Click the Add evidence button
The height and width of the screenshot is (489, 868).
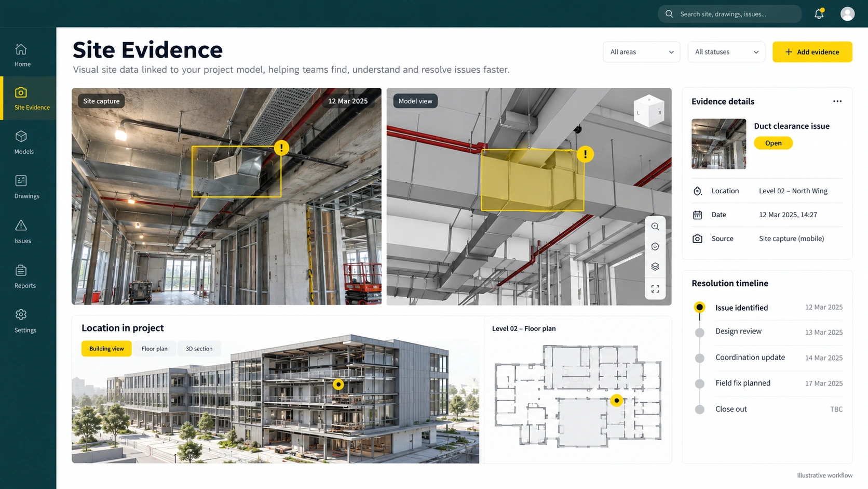coord(812,52)
